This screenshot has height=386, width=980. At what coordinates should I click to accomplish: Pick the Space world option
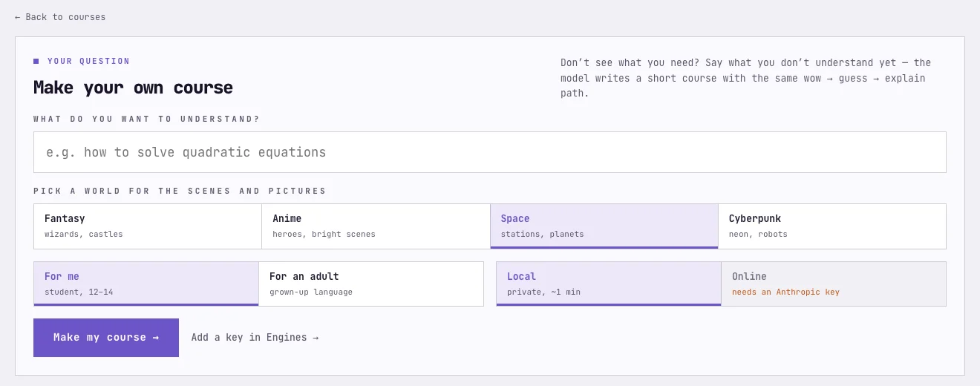(604, 226)
